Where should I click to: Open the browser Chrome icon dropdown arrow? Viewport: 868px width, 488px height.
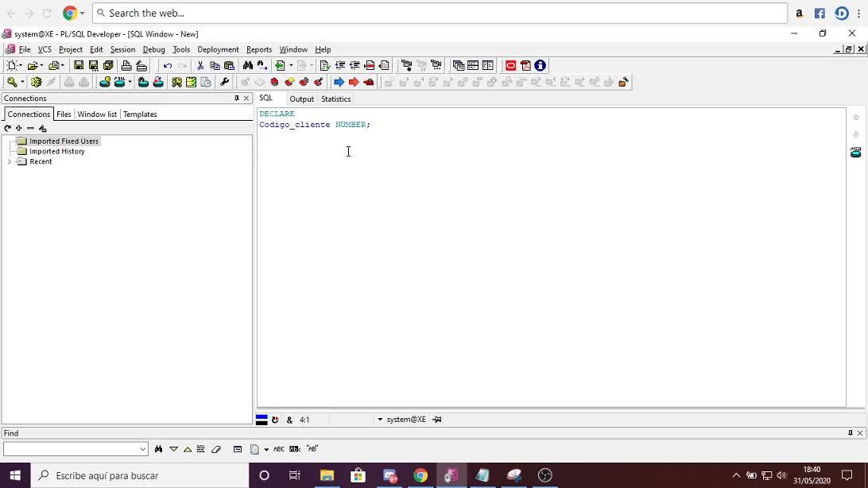pos(83,13)
